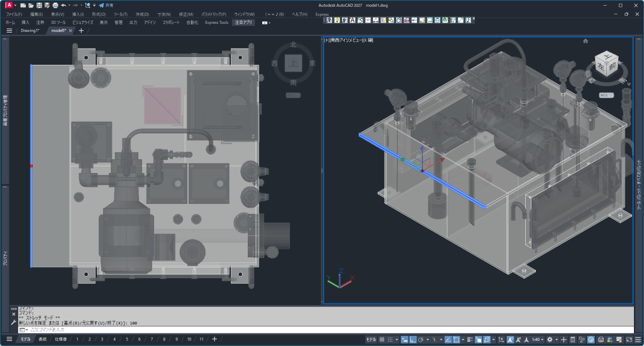Click the command line input field
The width and height of the screenshot is (644, 346).
[314, 330]
